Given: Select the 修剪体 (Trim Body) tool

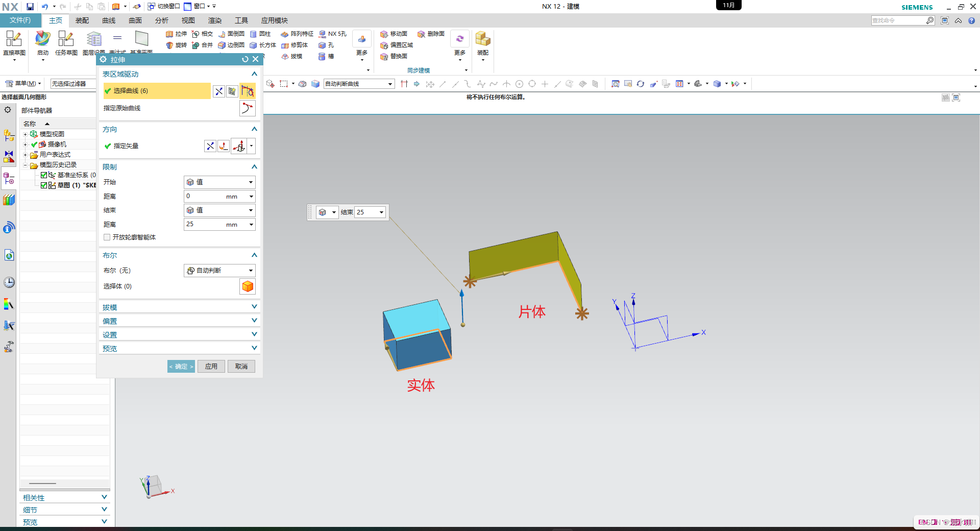Looking at the screenshot, I should 295,45.
